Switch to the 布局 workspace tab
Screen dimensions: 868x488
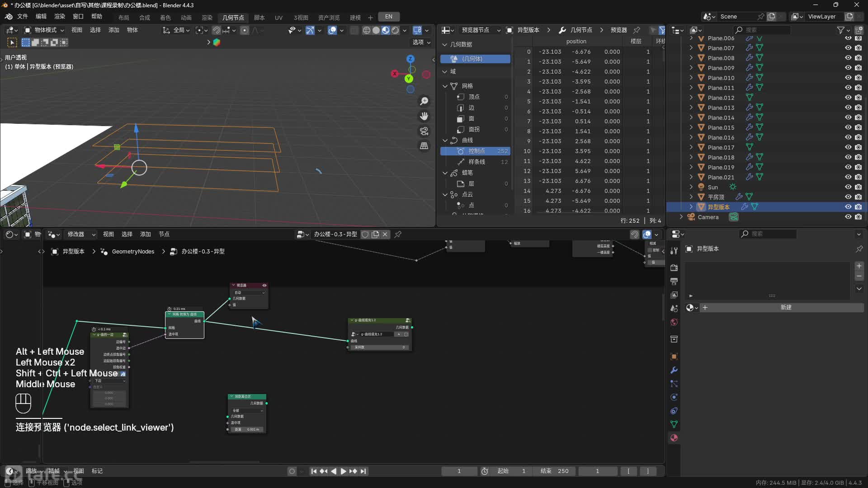[x=123, y=18]
